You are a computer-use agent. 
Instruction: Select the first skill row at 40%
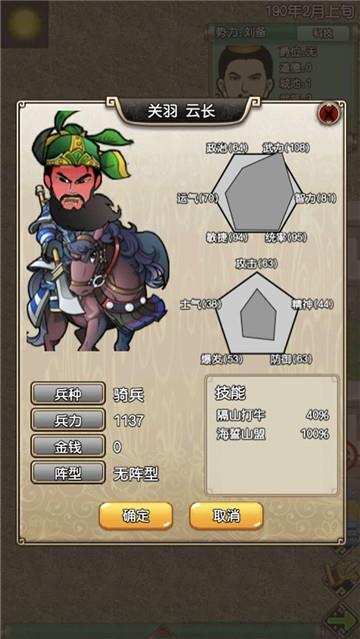coord(272,415)
